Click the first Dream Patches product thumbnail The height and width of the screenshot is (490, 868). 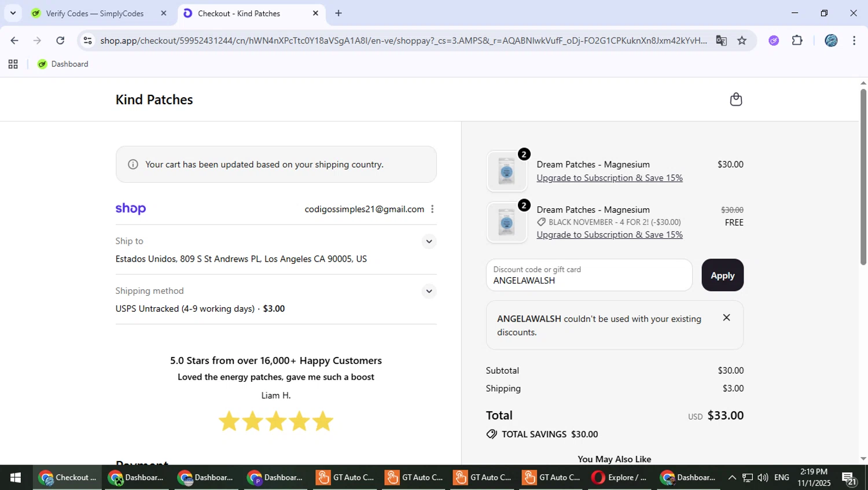tap(506, 172)
